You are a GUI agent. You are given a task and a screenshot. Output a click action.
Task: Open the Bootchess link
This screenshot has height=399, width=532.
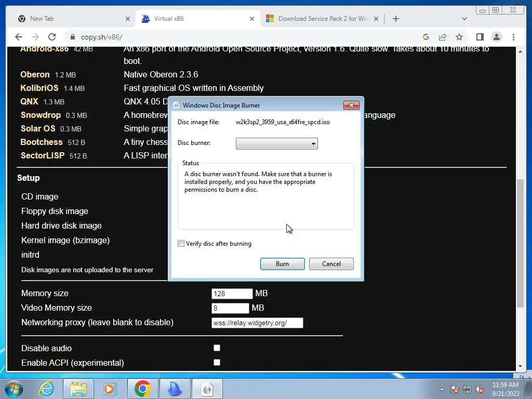point(42,142)
